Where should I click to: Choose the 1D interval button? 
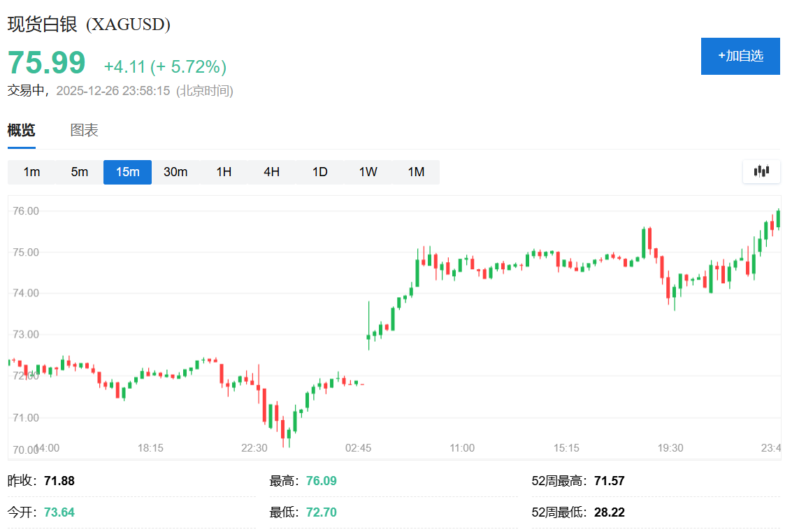[319, 172]
